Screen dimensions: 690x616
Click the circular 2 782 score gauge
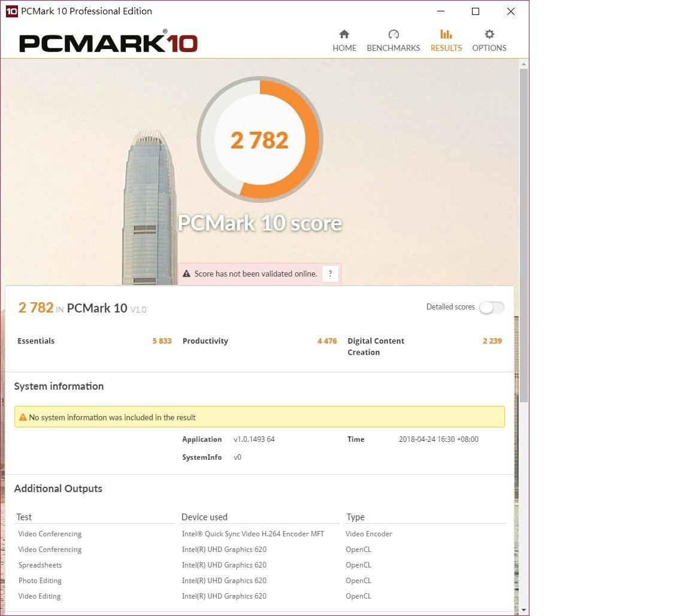259,140
